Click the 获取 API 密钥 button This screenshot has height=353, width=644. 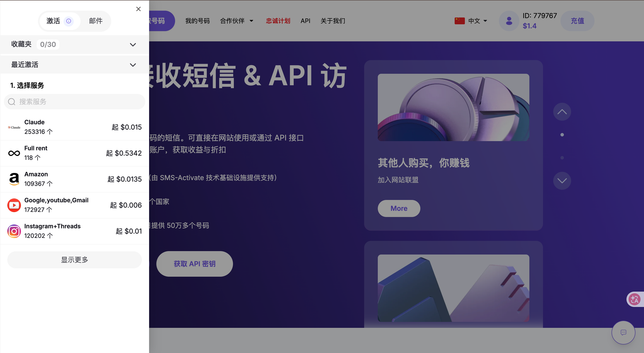tap(194, 264)
